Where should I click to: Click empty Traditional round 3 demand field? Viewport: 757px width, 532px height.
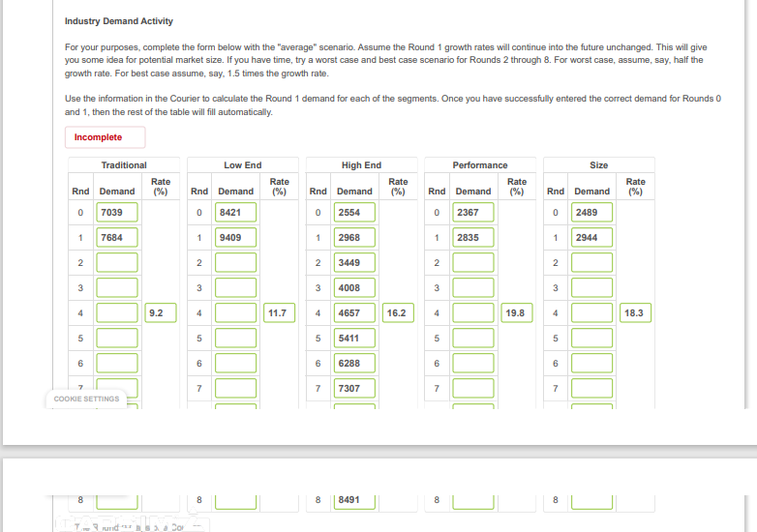pyautogui.click(x=117, y=287)
